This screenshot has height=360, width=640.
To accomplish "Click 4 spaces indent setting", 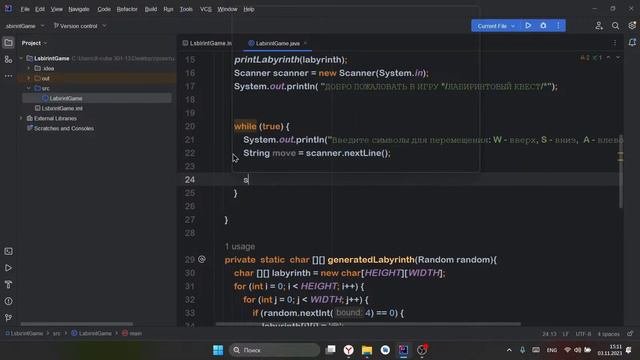I will pyautogui.click(x=609, y=334).
